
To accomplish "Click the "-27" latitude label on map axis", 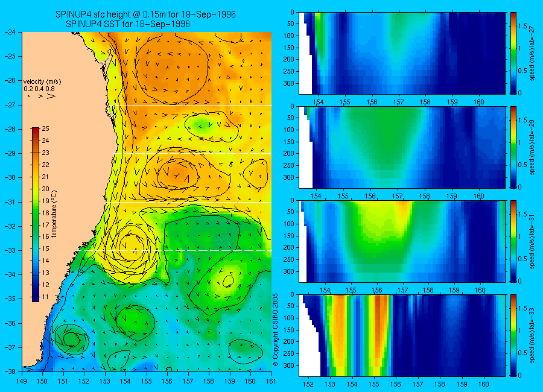I will point(10,105).
